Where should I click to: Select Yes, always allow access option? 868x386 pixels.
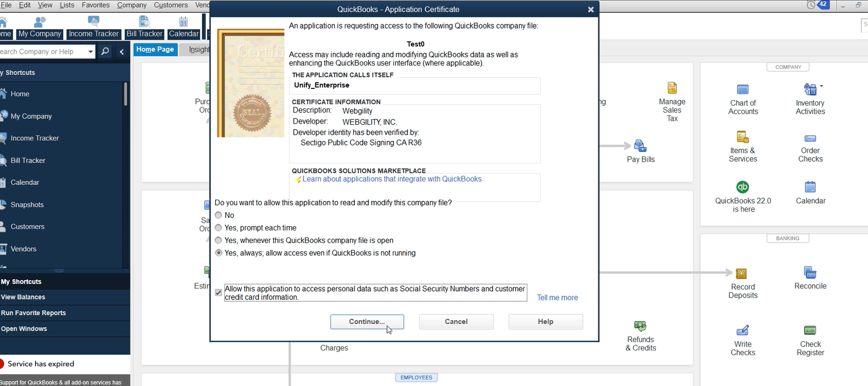(x=218, y=253)
